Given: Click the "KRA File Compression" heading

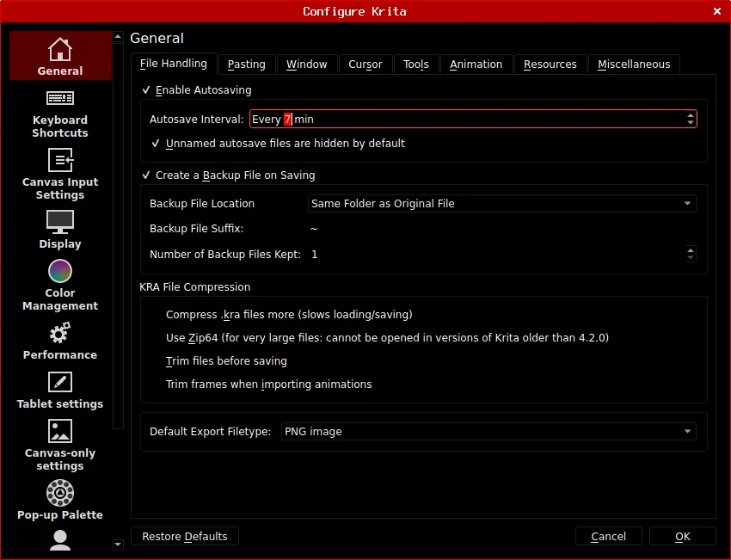Looking at the screenshot, I should 195,286.
